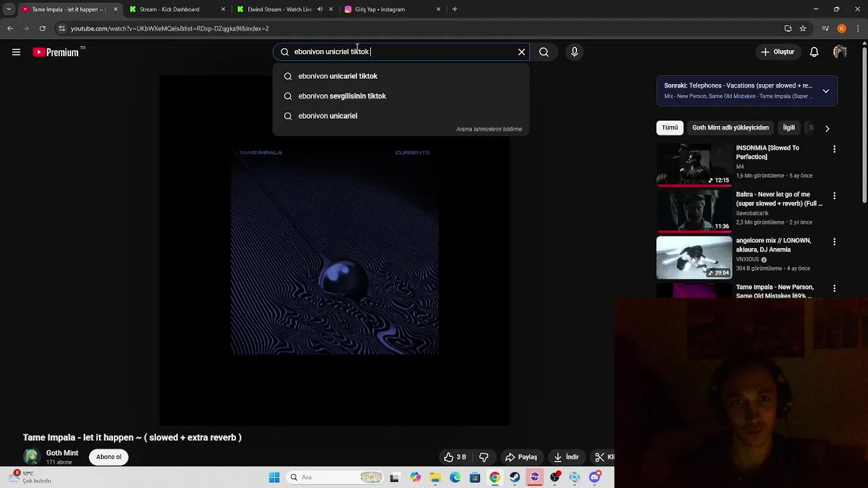Show more filter chips with right arrow
This screenshot has height=488, width=868.
click(827, 128)
